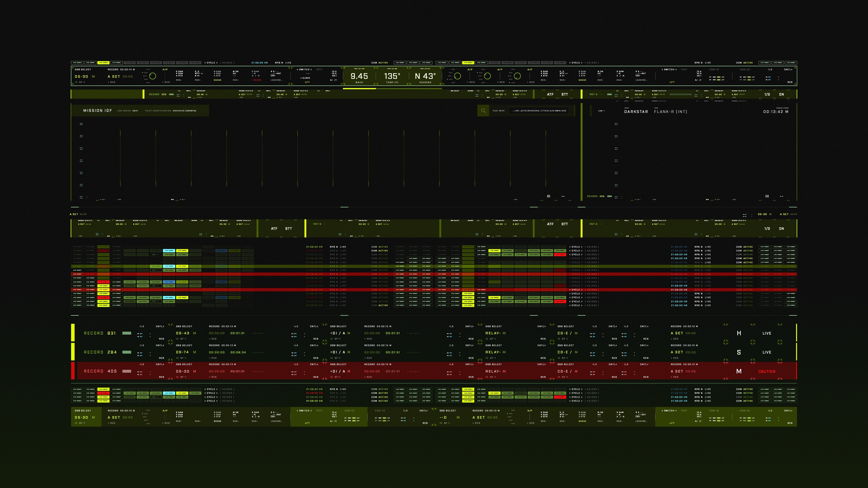Click the --D value in the bottom panel
The image size is (868, 488).
point(443,417)
